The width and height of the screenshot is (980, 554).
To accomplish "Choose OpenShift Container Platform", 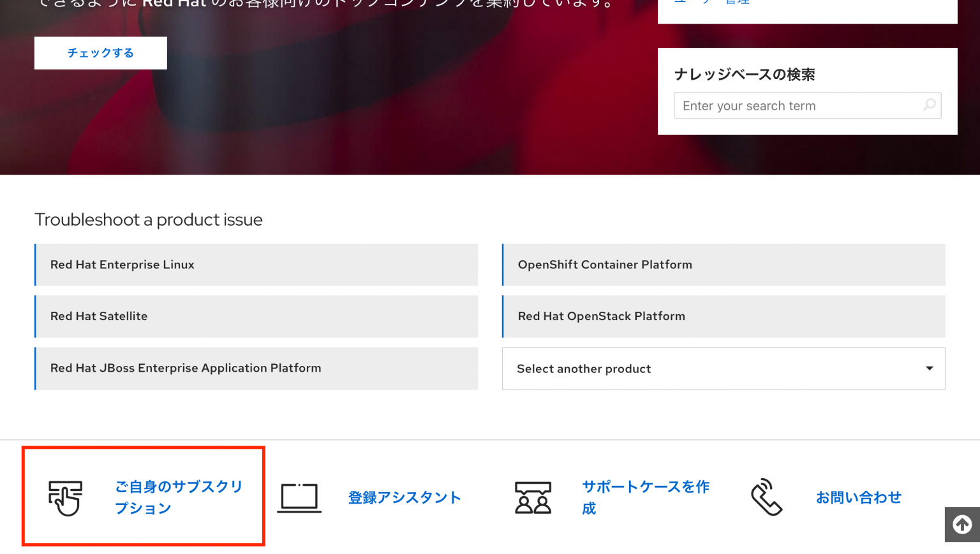I will (x=723, y=265).
